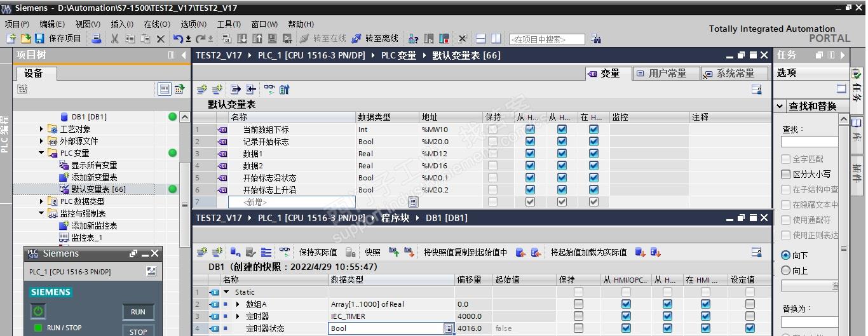Switch to the 系统常量 tab
Image resolution: width=868 pixels, height=336 pixels.
coord(735,74)
